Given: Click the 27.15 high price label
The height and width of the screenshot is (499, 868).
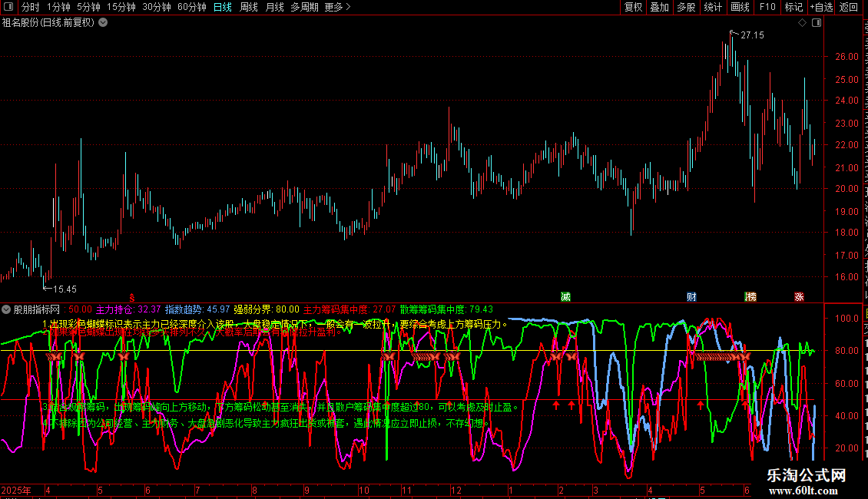Looking at the screenshot, I should point(752,35).
